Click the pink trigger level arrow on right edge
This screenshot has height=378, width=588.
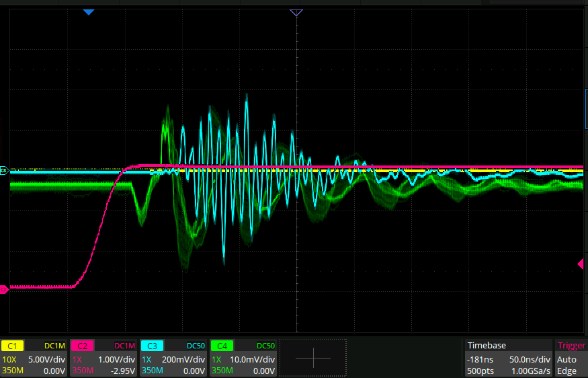coord(582,264)
